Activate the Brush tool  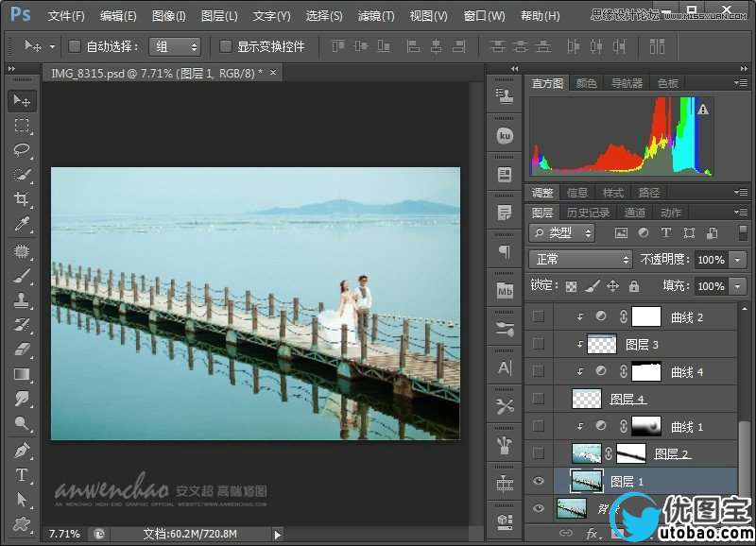click(x=22, y=276)
